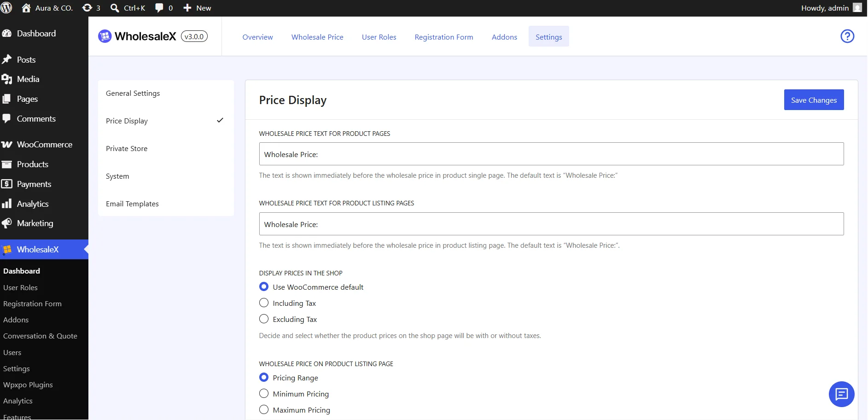Open bold Dashboard submenu under WholesaleX
The height and width of the screenshot is (420, 868).
point(21,271)
